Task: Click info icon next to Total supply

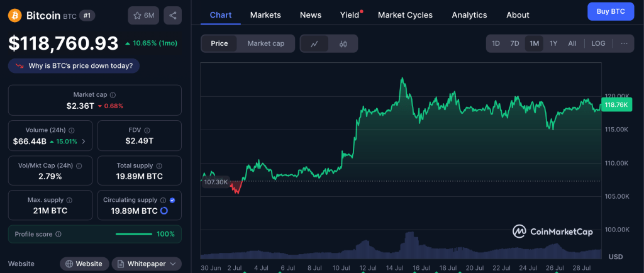Action: tap(159, 166)
